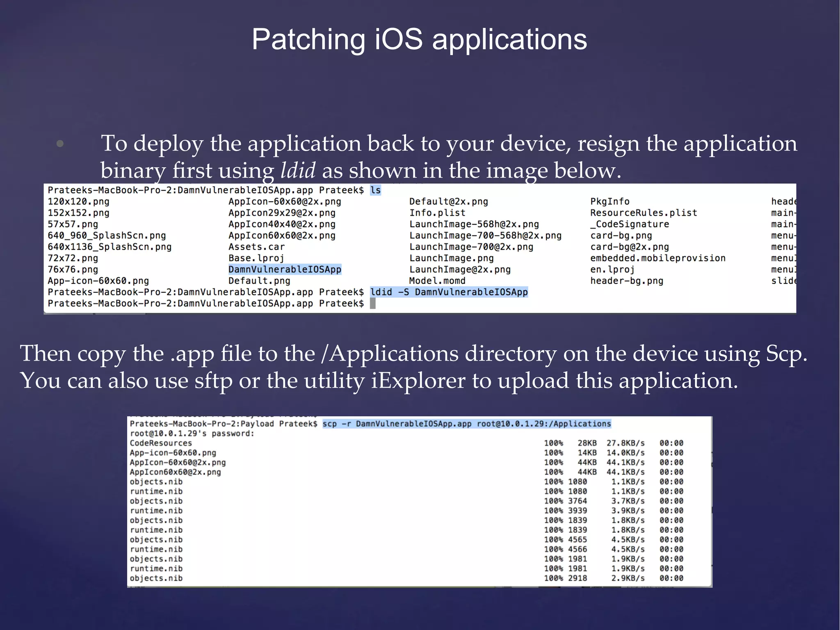This screenshot has width=840, height=630.
Task: Click highlighted 'DamnVulnerableIOSApp' binary in ls output
Action: [x=285, y=269]
